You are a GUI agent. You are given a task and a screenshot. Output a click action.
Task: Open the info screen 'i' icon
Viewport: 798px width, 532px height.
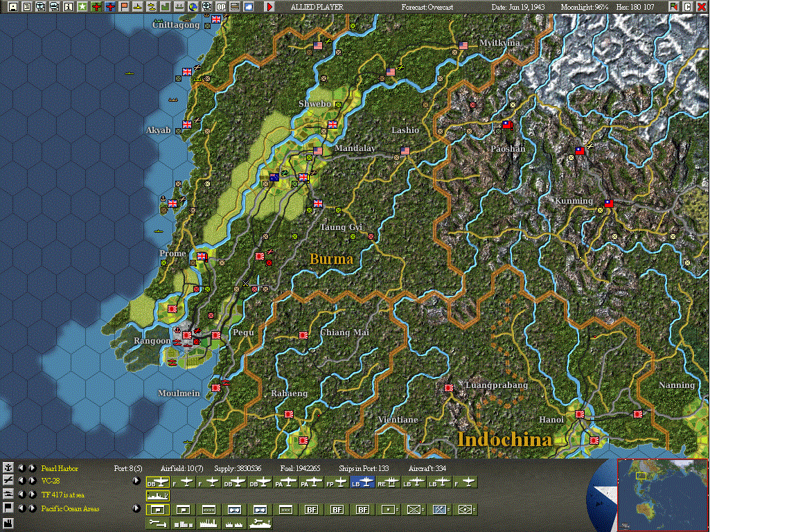[x=68, y=7]
